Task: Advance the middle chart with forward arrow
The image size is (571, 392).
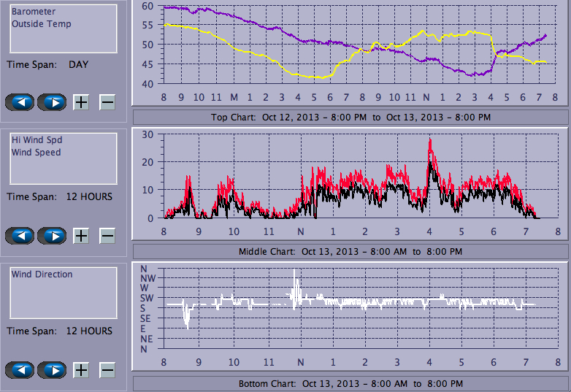Action: click(52, 236)
